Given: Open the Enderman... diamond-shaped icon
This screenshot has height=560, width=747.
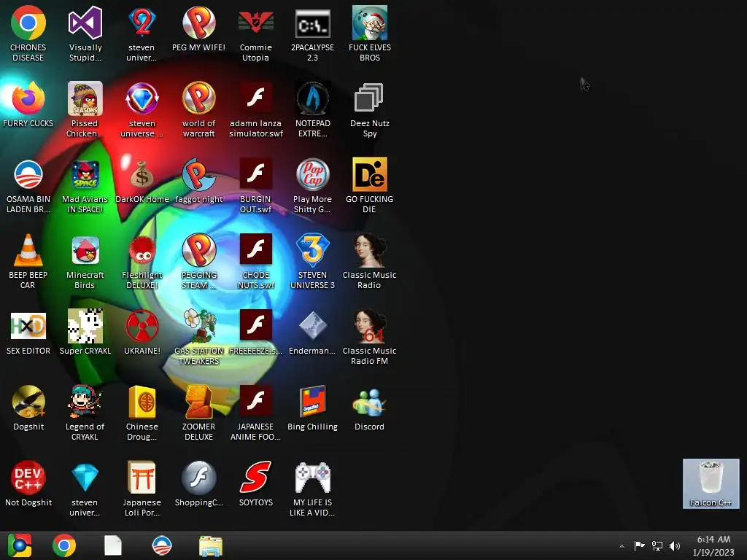Looking at the screenshot, I should click(x=312, y=326).
